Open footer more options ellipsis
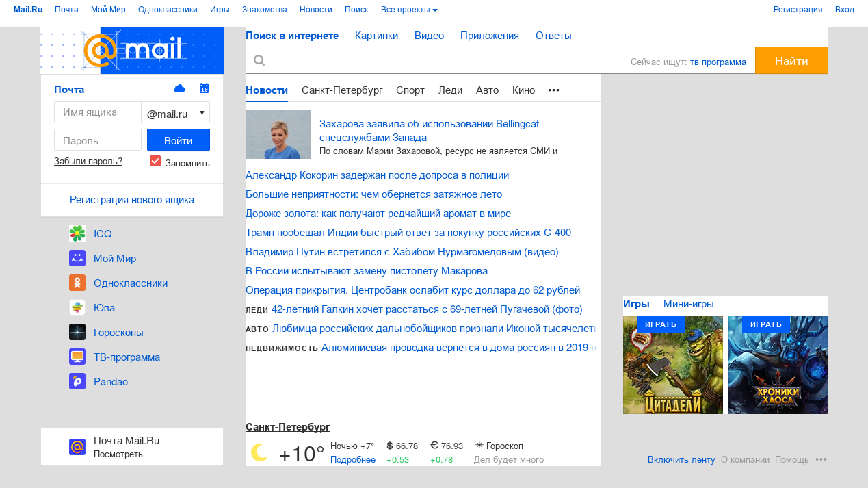This screenshot has height=488, width=868. point(821,459)
